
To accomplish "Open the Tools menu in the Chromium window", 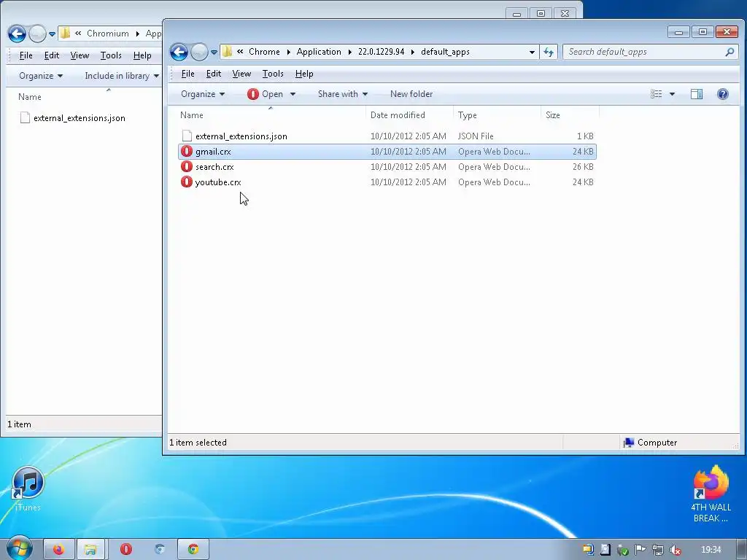I will [x=111, y=55].
